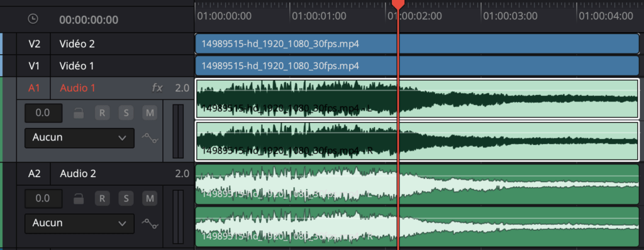Click the ruler at 01:00:04:00
Viewport: 644px width, 250px height.
(x=606, y=16)
